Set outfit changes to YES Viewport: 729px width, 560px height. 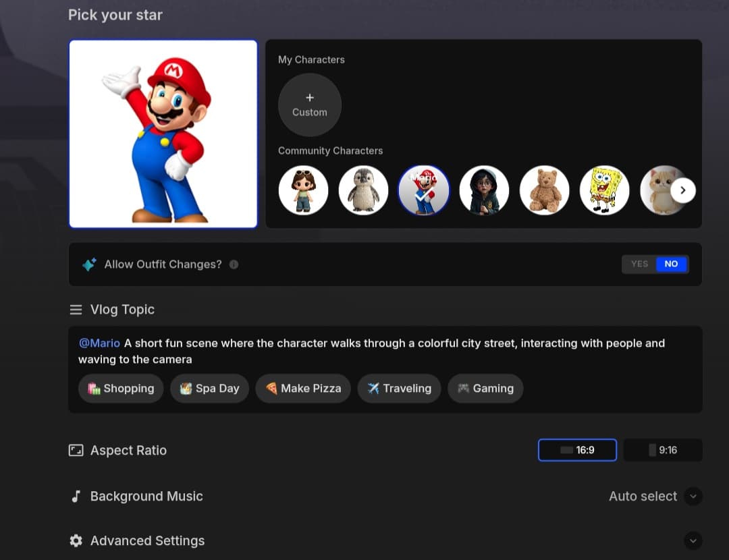(639, 264)
